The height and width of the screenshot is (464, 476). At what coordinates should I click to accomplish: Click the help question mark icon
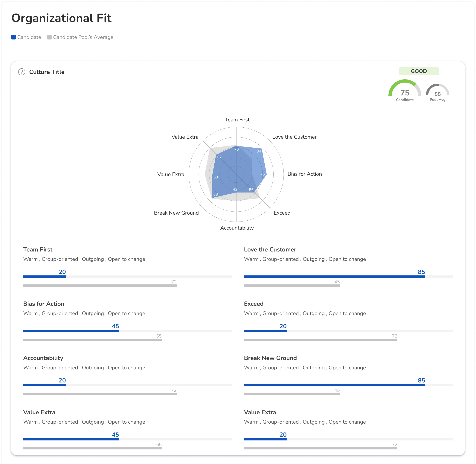coord(22,72)
